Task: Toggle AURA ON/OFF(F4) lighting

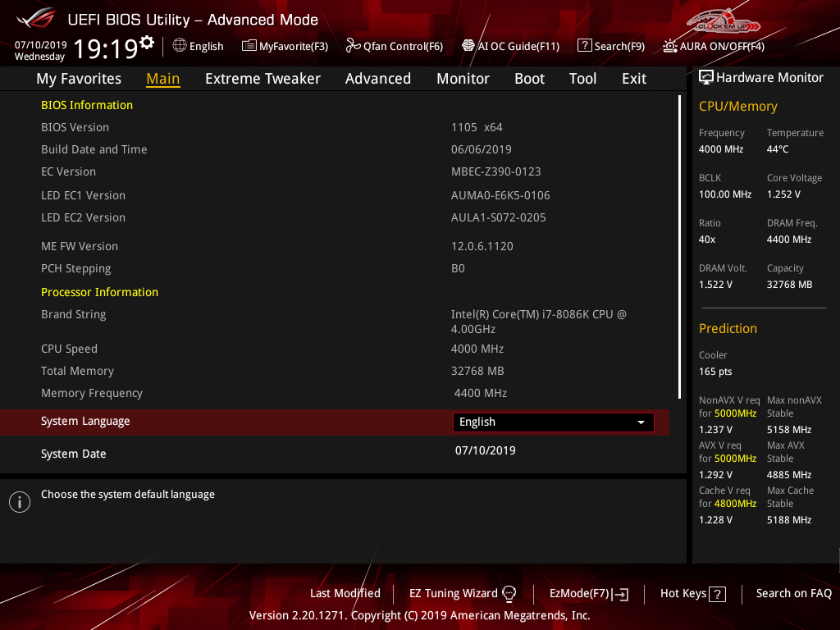Action: (x=714, y=46)
